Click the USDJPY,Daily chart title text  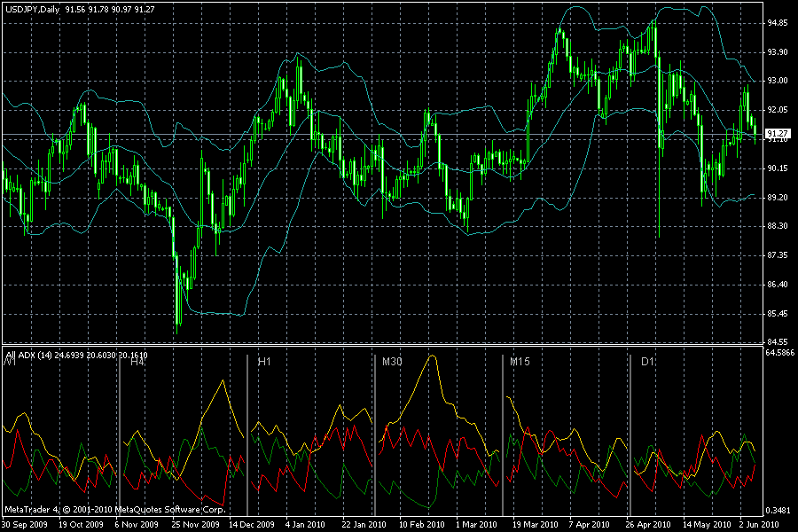(33, 10)
